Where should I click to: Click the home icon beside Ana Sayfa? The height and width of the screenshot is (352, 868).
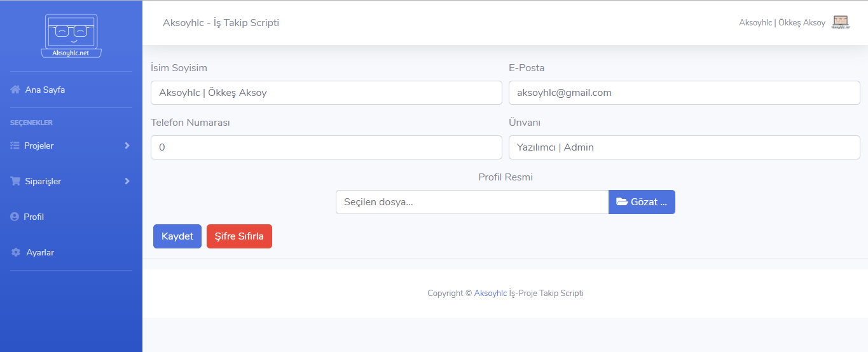pyautogui.click(x=15, y=90)
